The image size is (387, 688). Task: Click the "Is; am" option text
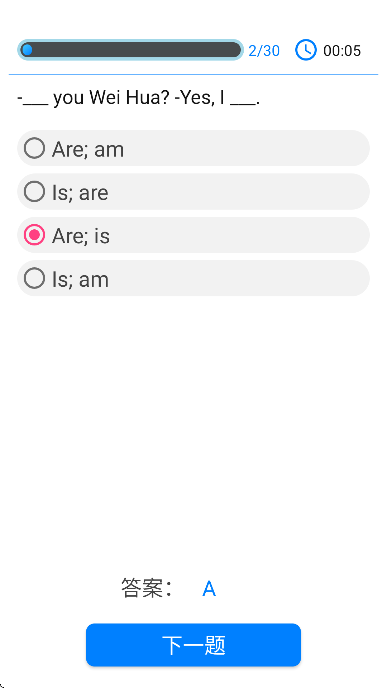pos(80,280)
